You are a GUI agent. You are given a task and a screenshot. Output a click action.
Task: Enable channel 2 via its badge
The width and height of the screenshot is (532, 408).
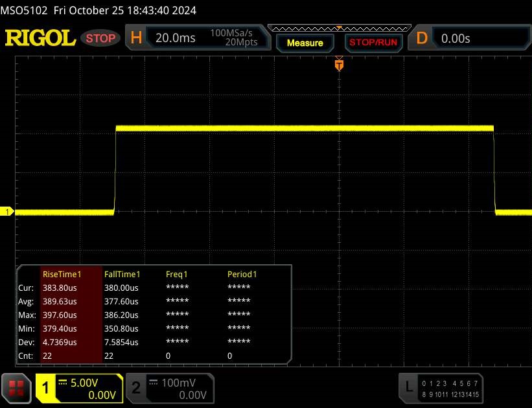(136, 388)
